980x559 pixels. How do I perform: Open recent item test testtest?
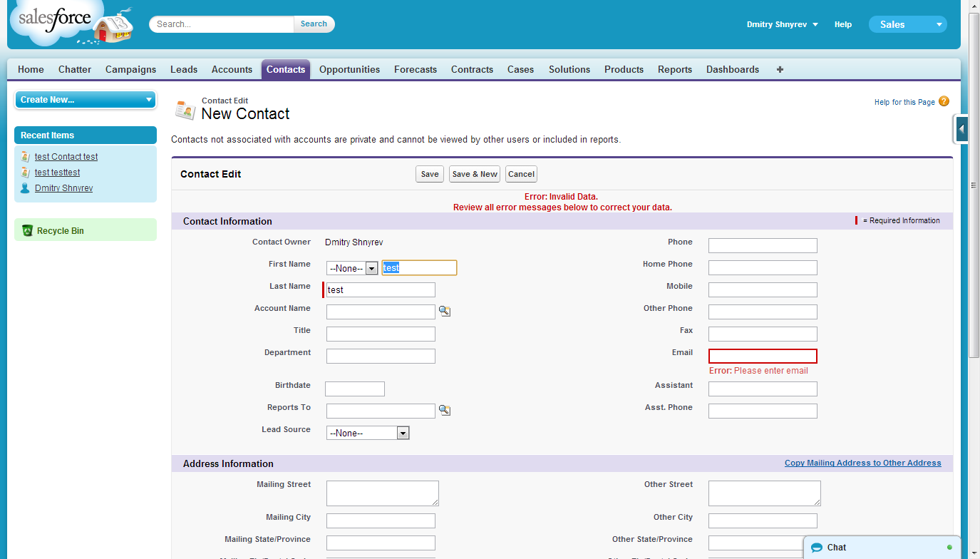[x=57, y=173]
